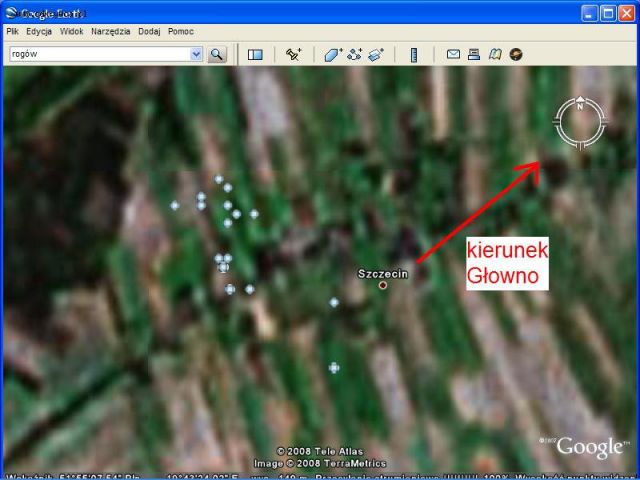Open the Narzędzia menu
Screen dimensions: 640x480
pos(110,32)
